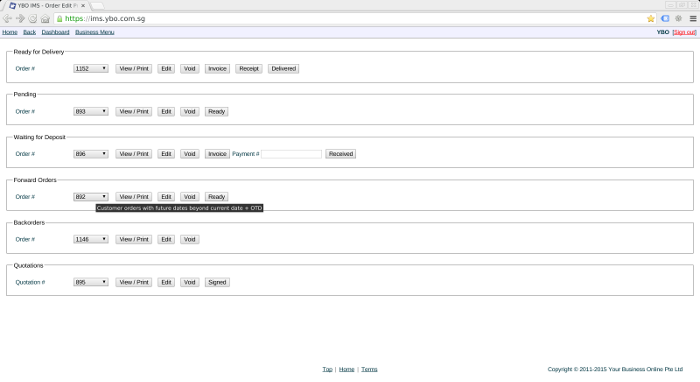Open the Backorders order number dropdown
700x382 pixels.
coord(91,240)
